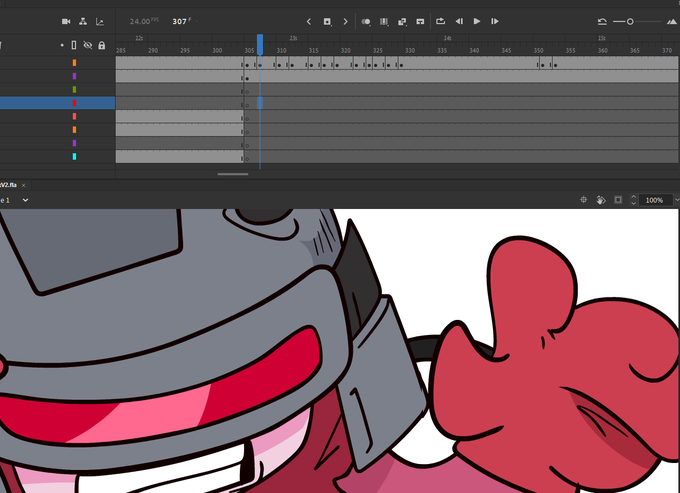Select the highlighted frame in the red layer
Screen dimensions: 680x493
pos(260,103)
